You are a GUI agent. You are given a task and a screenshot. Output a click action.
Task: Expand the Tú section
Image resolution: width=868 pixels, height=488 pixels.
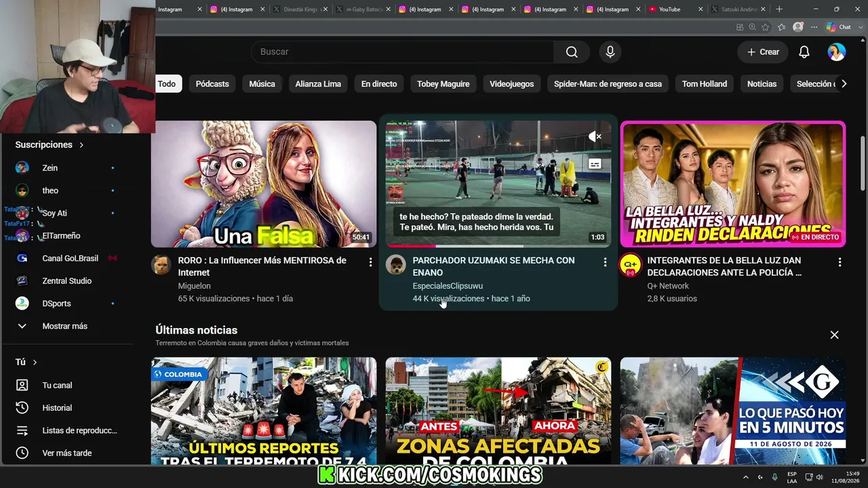pyautogui.click(x=26, y=363)
